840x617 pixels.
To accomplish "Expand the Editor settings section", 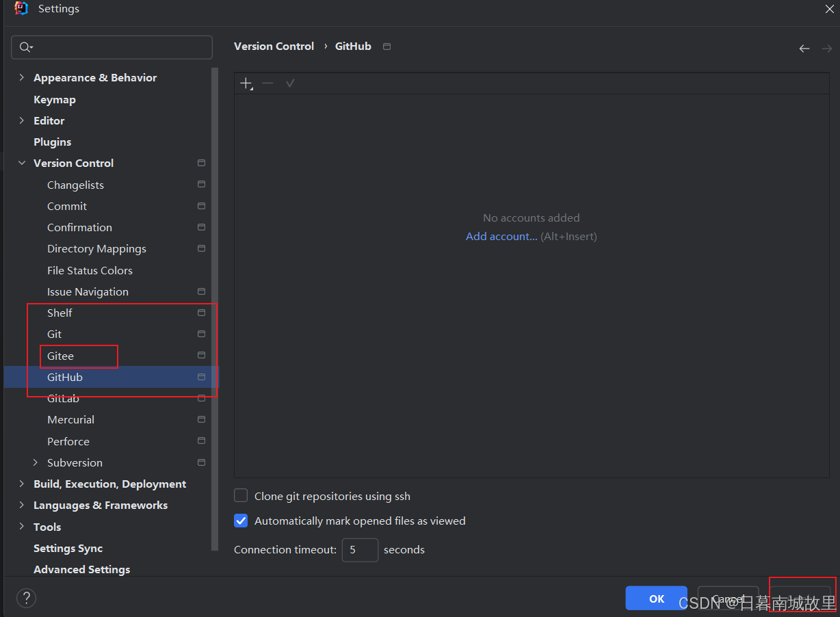I will 21,120.
